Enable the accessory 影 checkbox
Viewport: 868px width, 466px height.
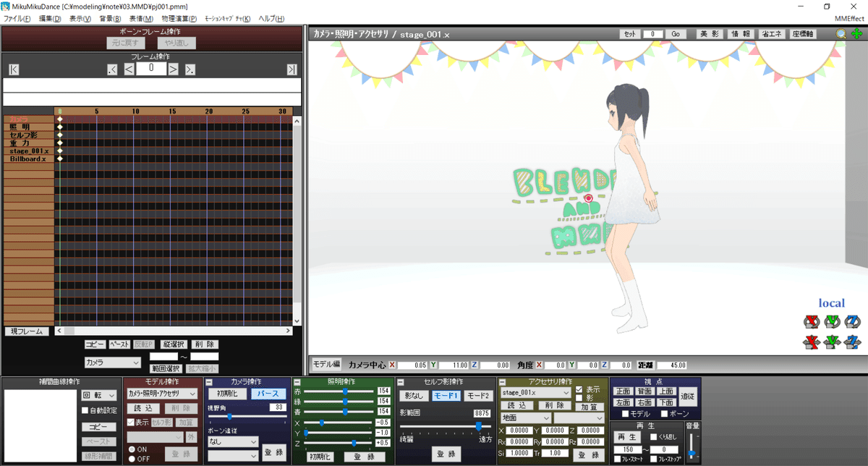pos(579,399)
